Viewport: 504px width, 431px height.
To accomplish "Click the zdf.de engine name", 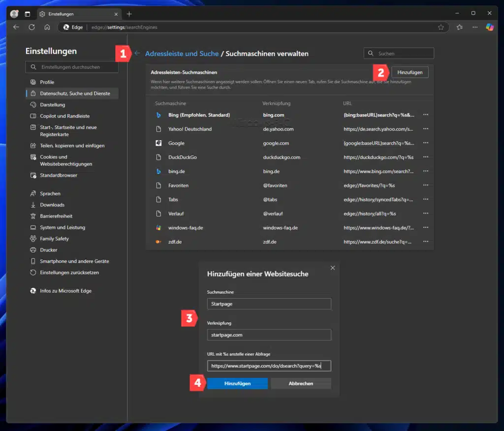I will (x=175, y=242).
